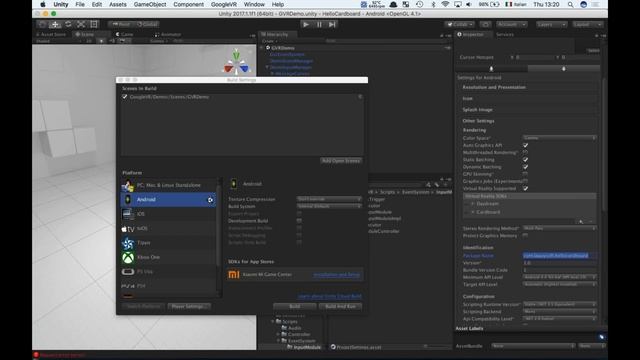Select the iOS platform icon

(x=128, y=214)
